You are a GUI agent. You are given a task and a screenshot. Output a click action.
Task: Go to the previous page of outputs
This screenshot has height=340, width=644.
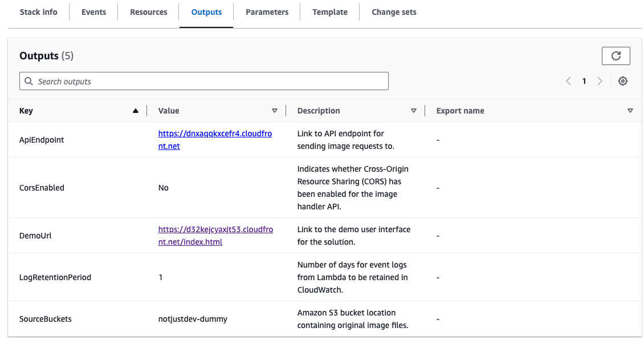(568, 81)
